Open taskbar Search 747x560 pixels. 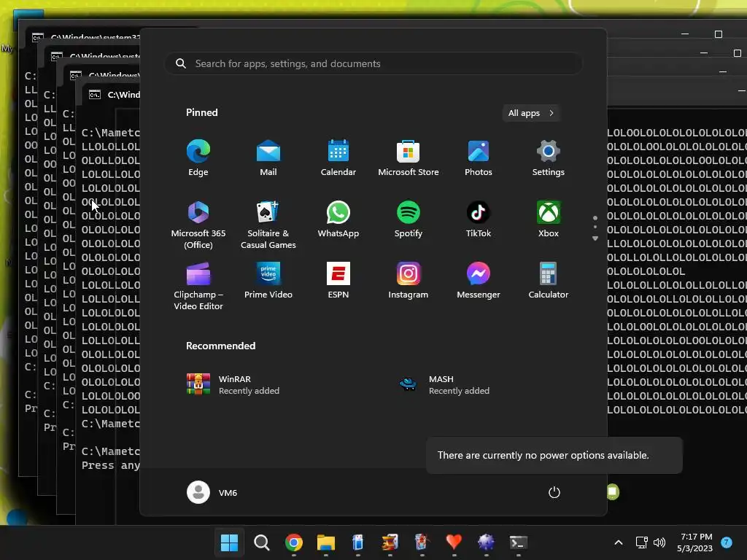click(262, 542)
